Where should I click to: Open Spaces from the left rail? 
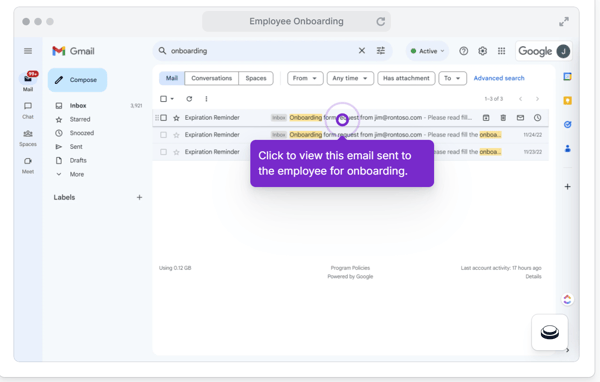tap(28, 138)
